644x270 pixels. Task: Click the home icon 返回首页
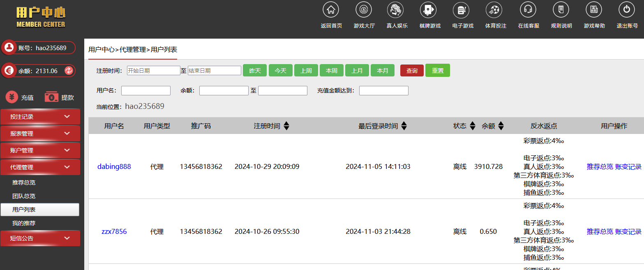tap(331, 10)
